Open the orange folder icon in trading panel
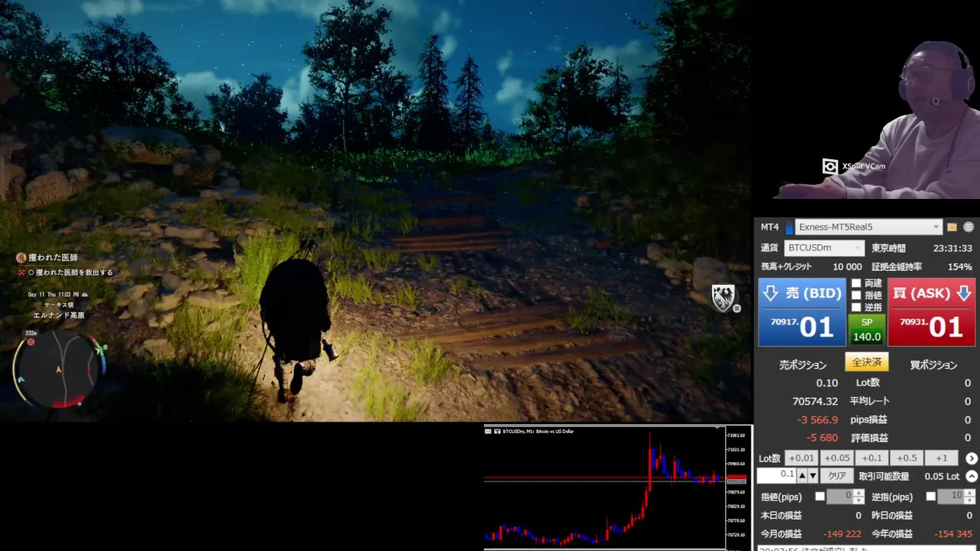Image resolution: width=980 pixels, height=551 pixels. pyautogui.click(x=952, y=227)
